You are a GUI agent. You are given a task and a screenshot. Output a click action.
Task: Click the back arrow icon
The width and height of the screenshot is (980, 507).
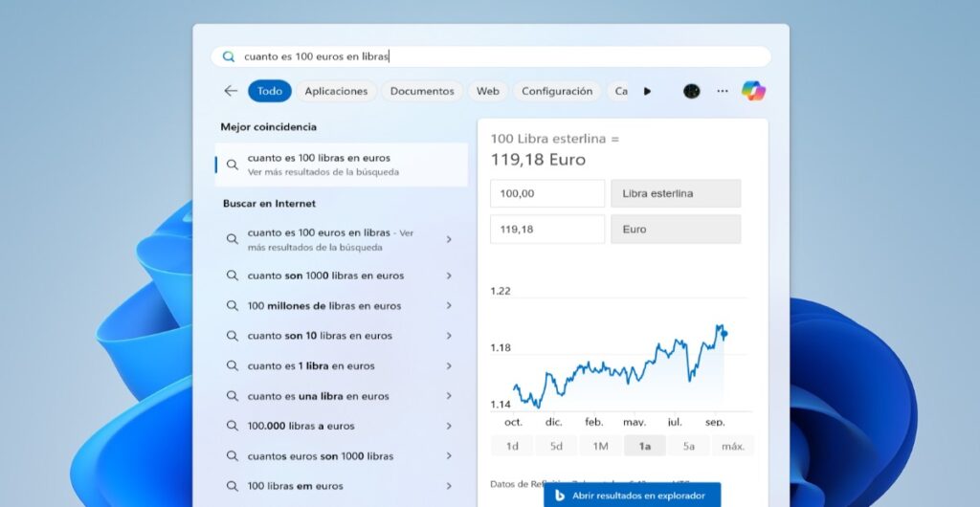pyautogui.click(x=231, y=91)
